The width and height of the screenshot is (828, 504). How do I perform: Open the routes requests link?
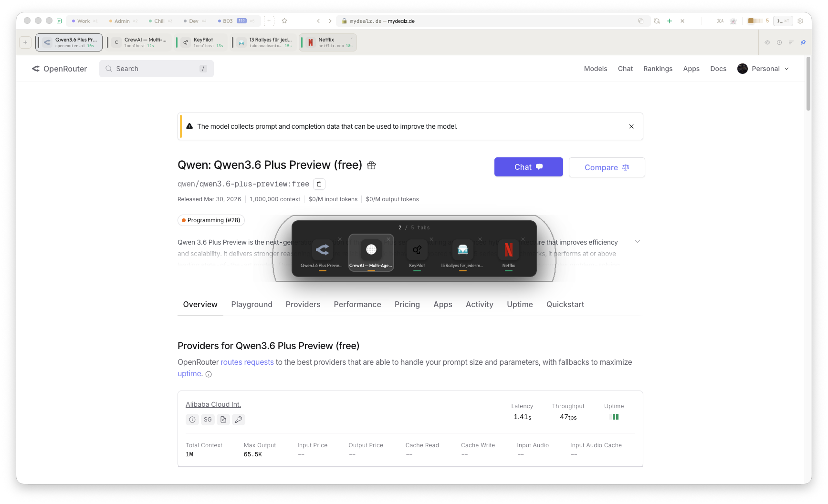[247, 362]
